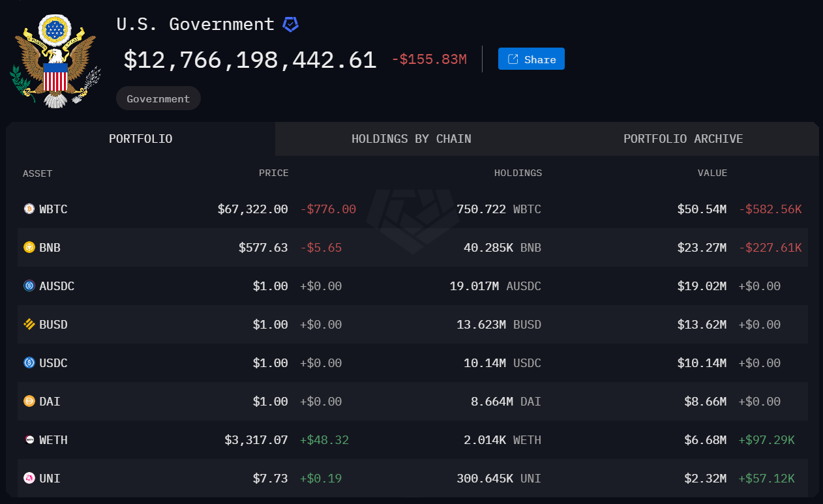Viewport: 823px width, 504px height.
Task: Click the U.S. Government entity title
Action: pyautogui.click(x=196, y=24)
